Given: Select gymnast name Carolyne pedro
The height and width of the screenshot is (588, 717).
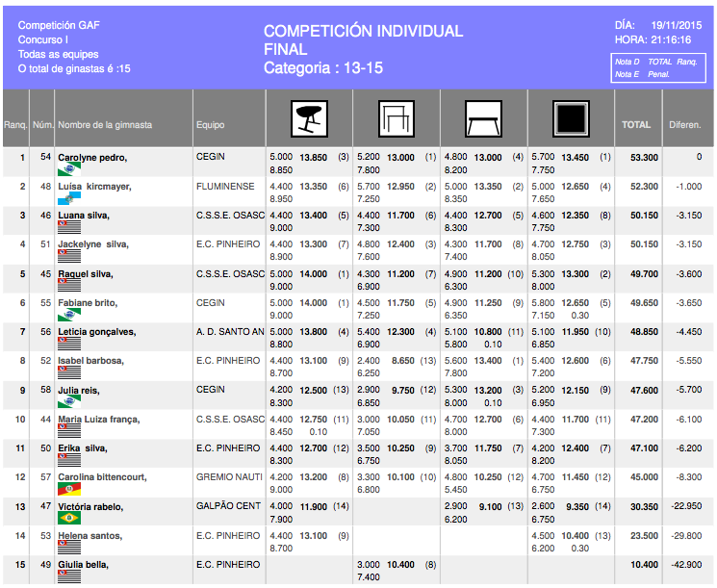Looking at the screenshot, I should pos(92,158).
